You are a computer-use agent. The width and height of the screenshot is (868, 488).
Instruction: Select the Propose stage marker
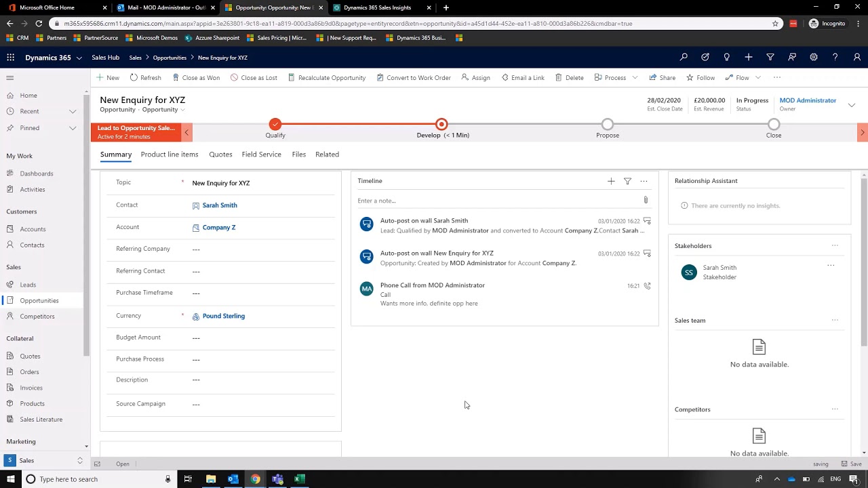pos(608,124)
